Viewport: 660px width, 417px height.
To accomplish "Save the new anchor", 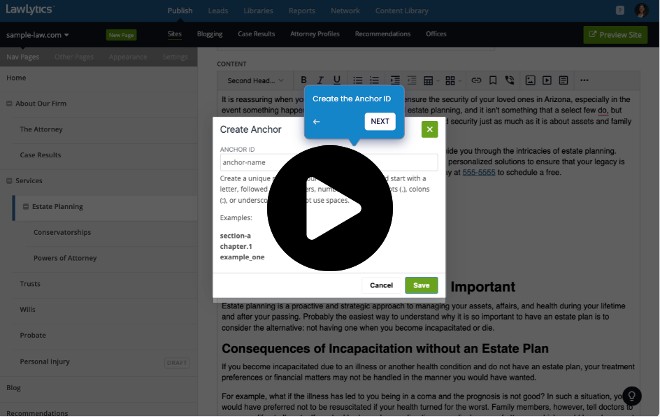I will tap(421, 285).
